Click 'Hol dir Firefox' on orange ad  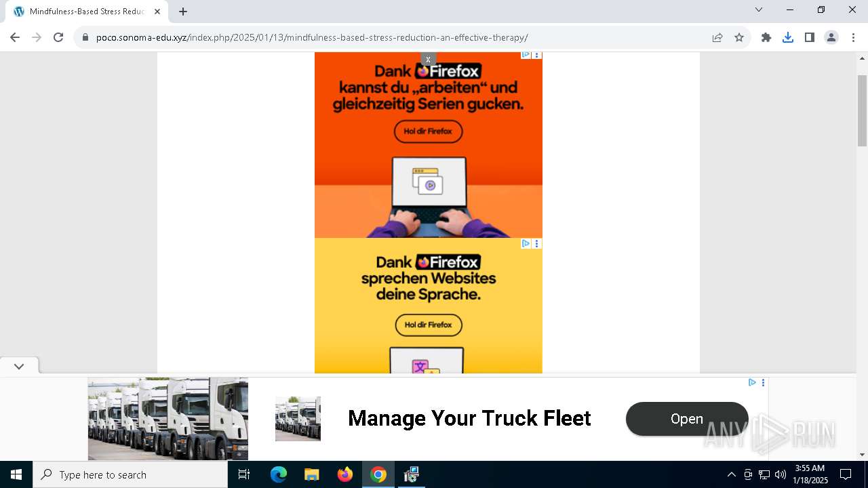428,131
